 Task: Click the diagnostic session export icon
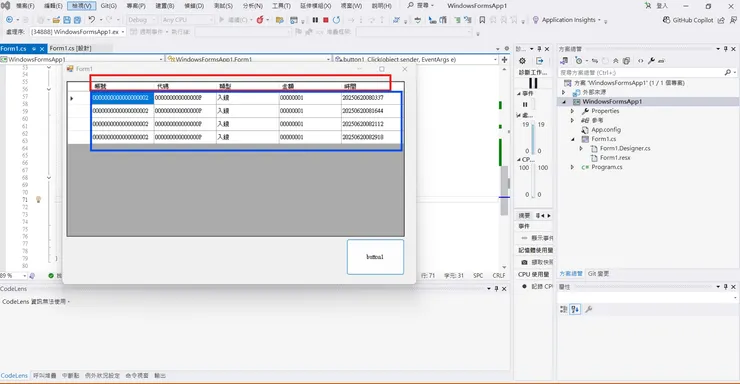pyautogui.click(x=539, y=61)
